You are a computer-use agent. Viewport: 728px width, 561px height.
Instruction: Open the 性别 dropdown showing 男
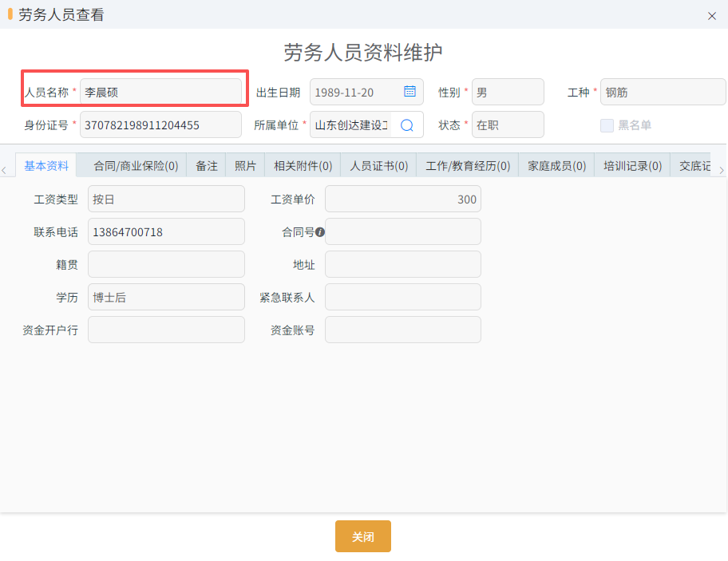coord(508,92)
